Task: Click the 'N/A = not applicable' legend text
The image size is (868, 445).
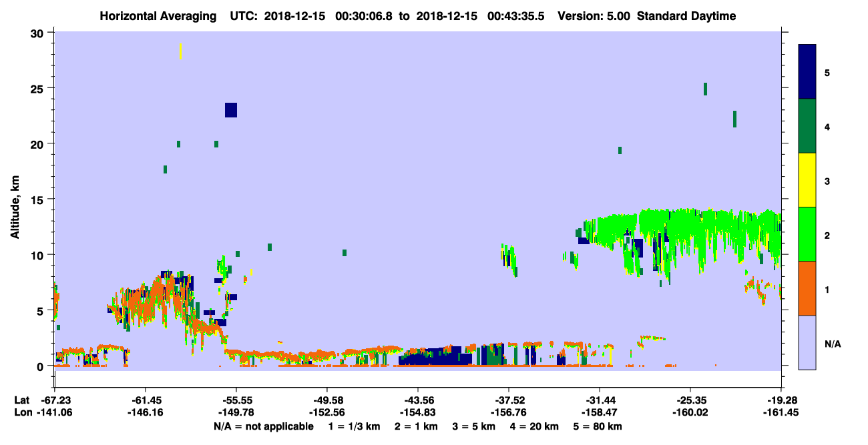Action: click(x=263, y=426)
